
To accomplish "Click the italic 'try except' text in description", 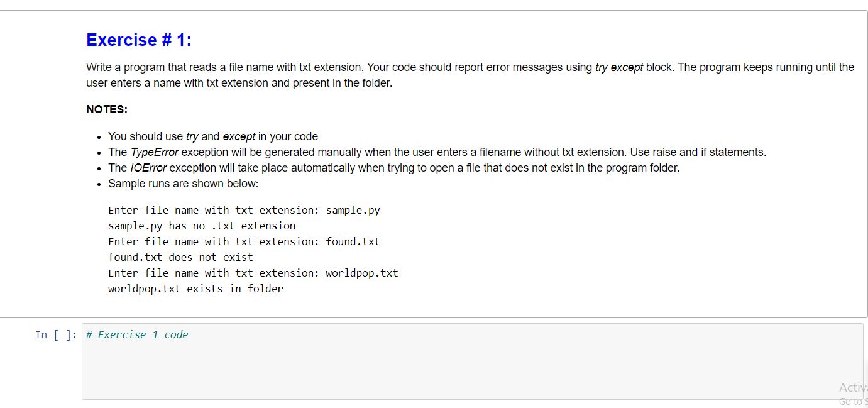I will (x=619, y=67).
